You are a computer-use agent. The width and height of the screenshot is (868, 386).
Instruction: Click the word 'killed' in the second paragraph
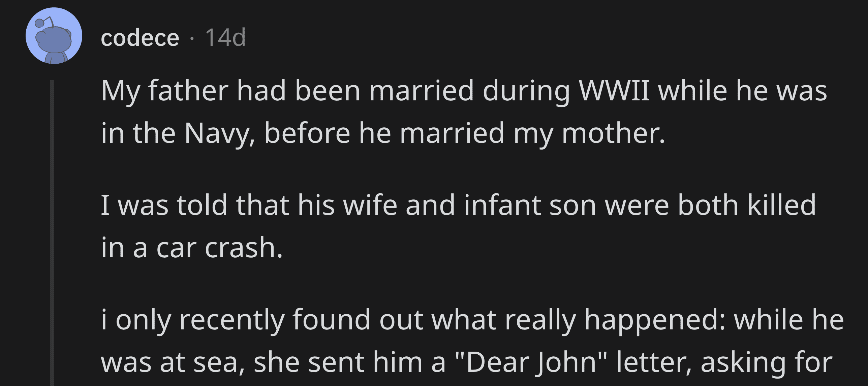click(x=782, y=205)
